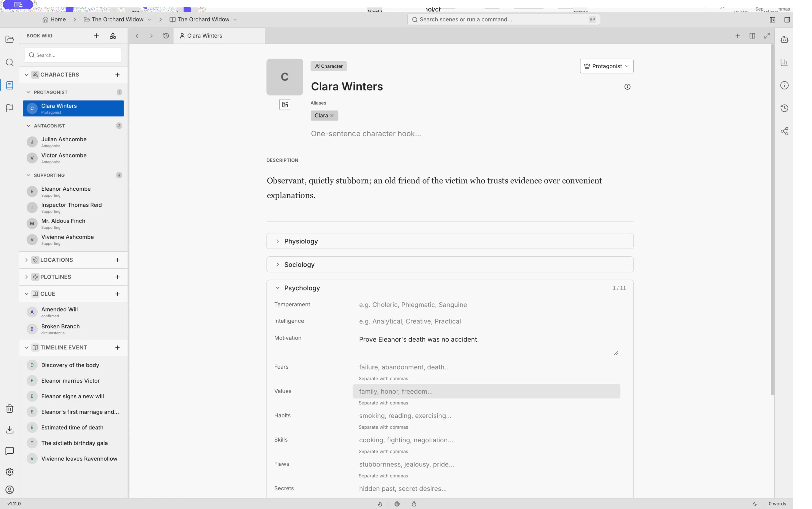Add new Book Wiki entry
This screenshot has width=812, height=509.
[96, 36]
